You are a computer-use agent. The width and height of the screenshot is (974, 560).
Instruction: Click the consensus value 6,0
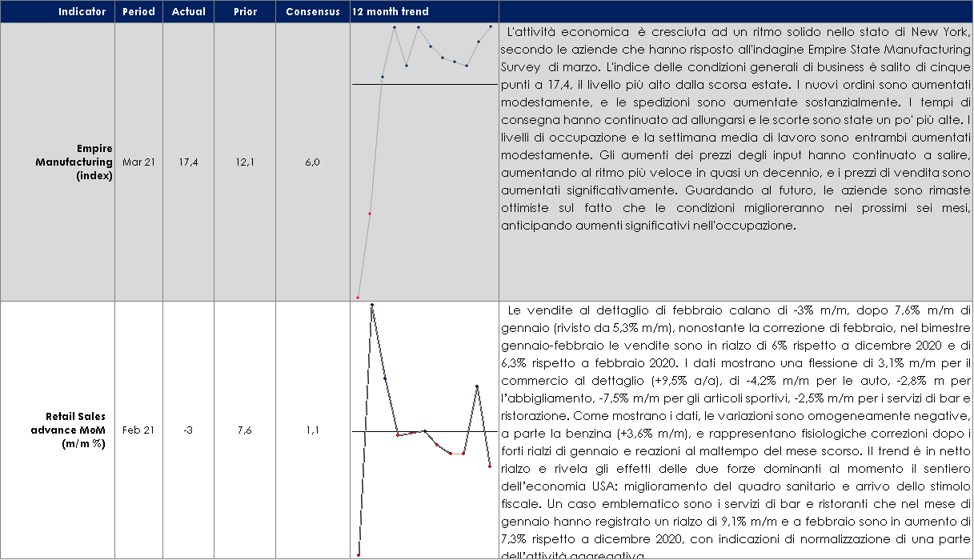pyautogui.click(x=313, y=162)
